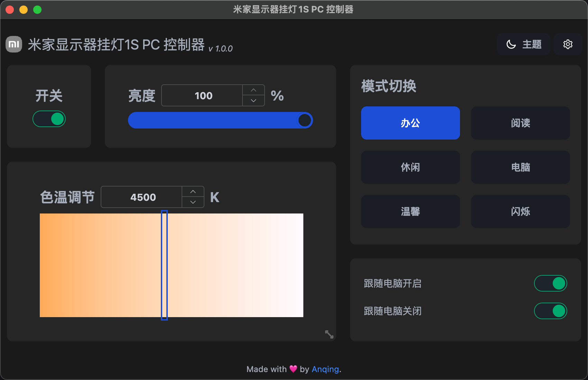Toggle the 开关 power switch
The height and width of the screenshot is (380, 588).
[x=49, y=119]
